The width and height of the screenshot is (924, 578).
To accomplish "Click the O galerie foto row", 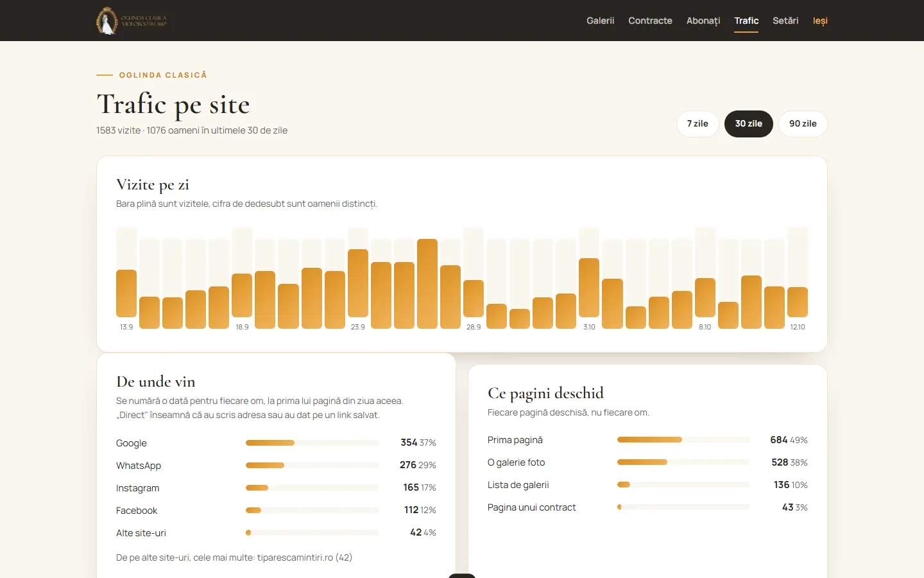I will pyautogui.click(x=647, y=462).
